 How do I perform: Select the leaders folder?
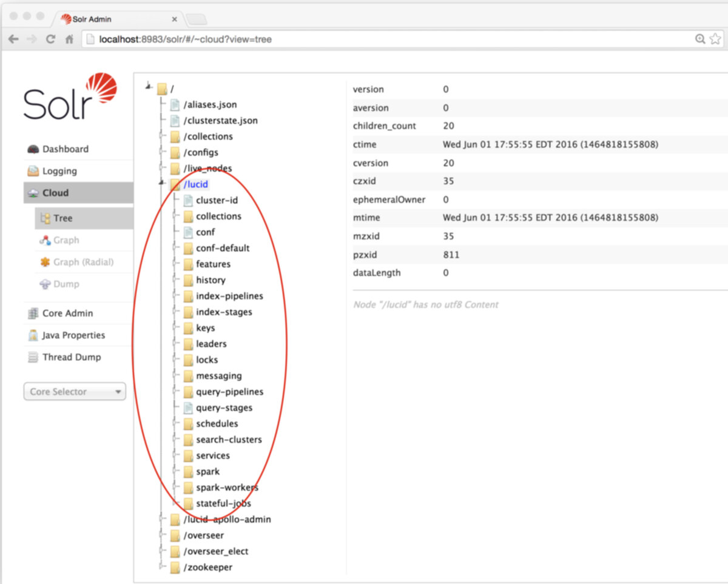(211, 344)
